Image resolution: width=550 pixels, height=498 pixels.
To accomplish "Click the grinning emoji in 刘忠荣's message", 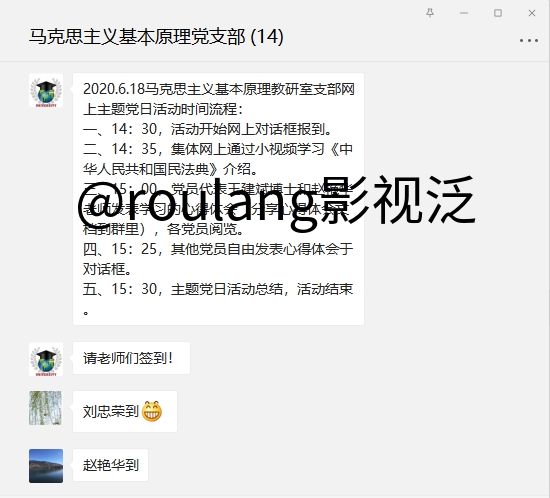I will (x=152, y=411).
